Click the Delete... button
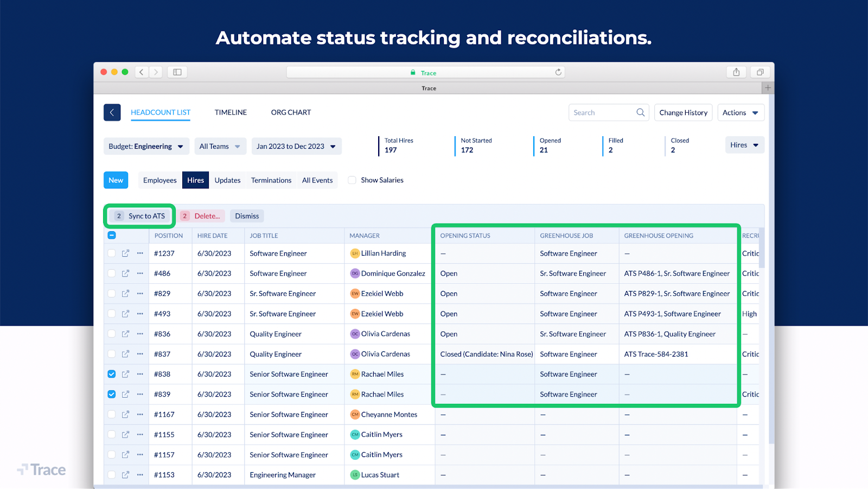 201,216
